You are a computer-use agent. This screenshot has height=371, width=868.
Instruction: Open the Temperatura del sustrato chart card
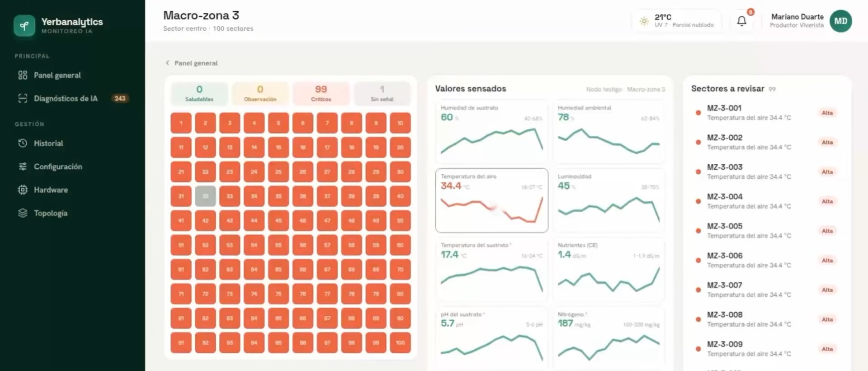coord(492,269)
